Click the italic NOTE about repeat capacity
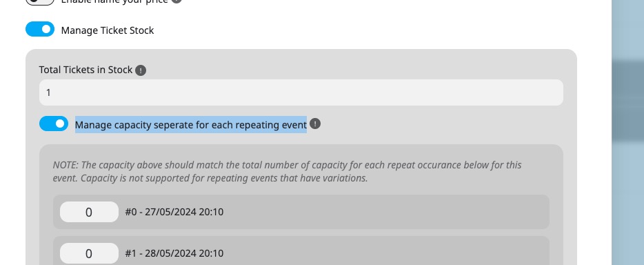644x265 pixels. click(x=287, y=172)
